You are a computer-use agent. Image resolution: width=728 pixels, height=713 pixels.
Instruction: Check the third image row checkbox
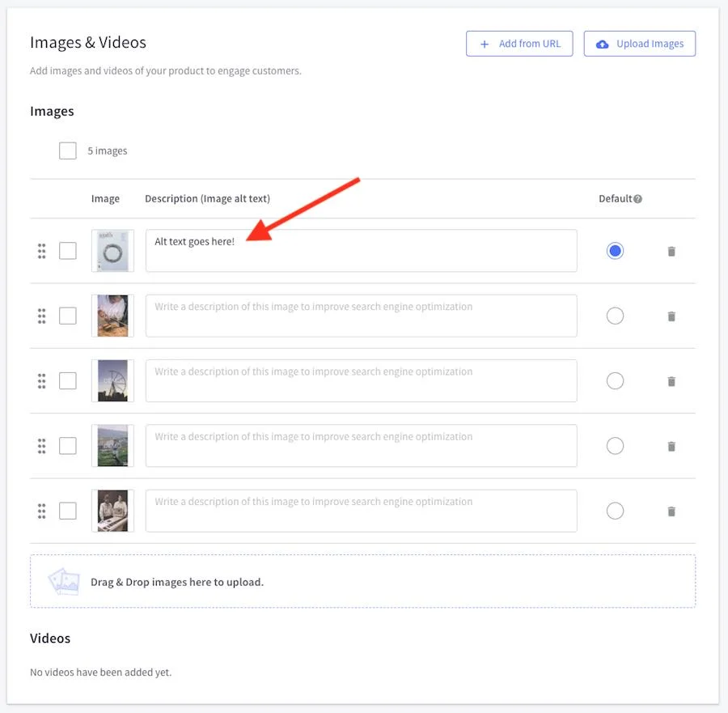click(x=68, y=381)
